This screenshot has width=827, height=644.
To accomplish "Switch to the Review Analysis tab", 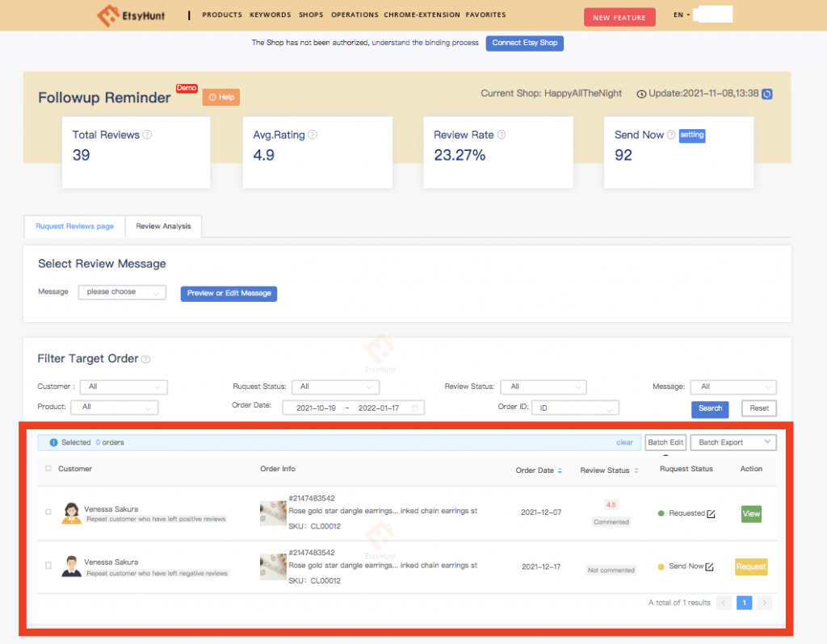I will click(163, 227).
